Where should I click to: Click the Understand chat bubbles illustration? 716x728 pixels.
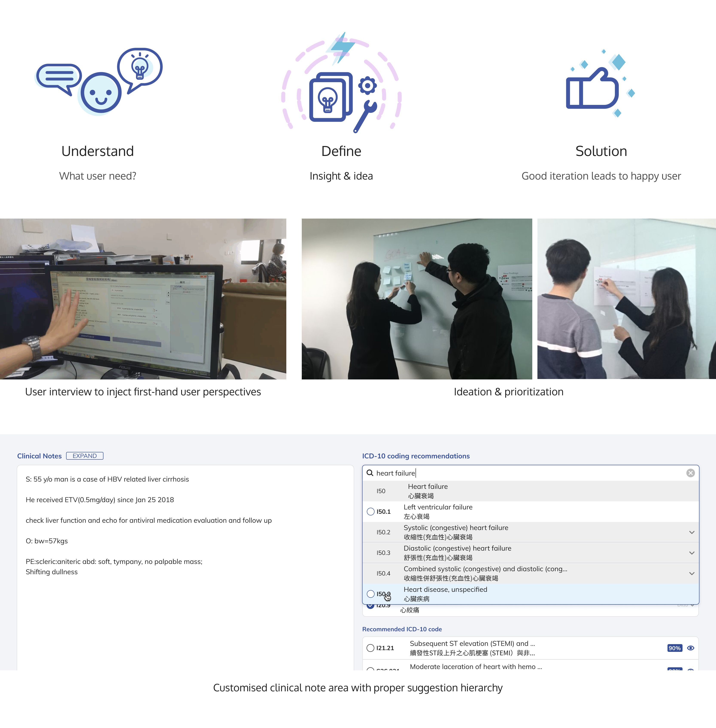(x=99, y=81)
